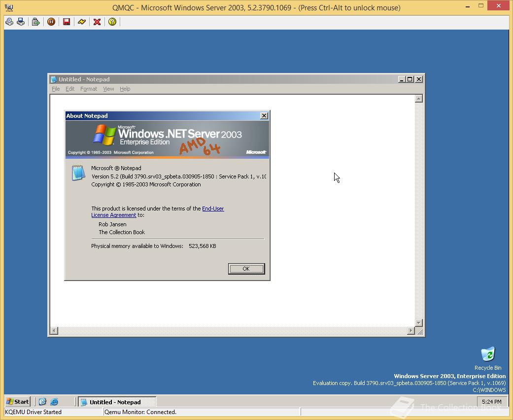Click the CD-ROM drive toolbar icon
The width and height of the screenshot is (513, 420).
click(9, 22)
